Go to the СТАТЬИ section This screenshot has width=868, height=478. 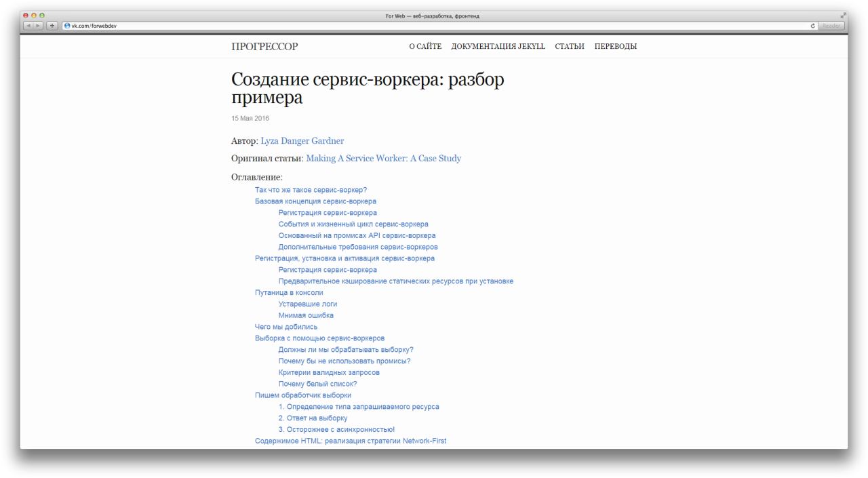point(570,47)
